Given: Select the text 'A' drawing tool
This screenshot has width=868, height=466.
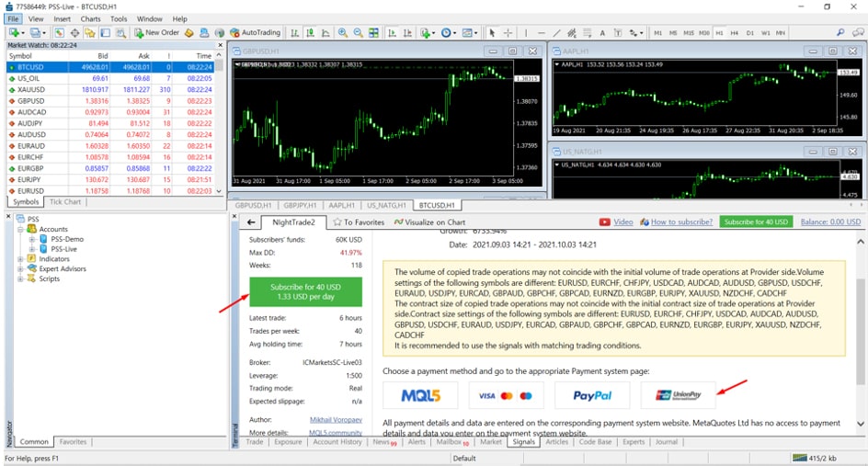Looking at the screenshot, I should [x=602, y=33].
